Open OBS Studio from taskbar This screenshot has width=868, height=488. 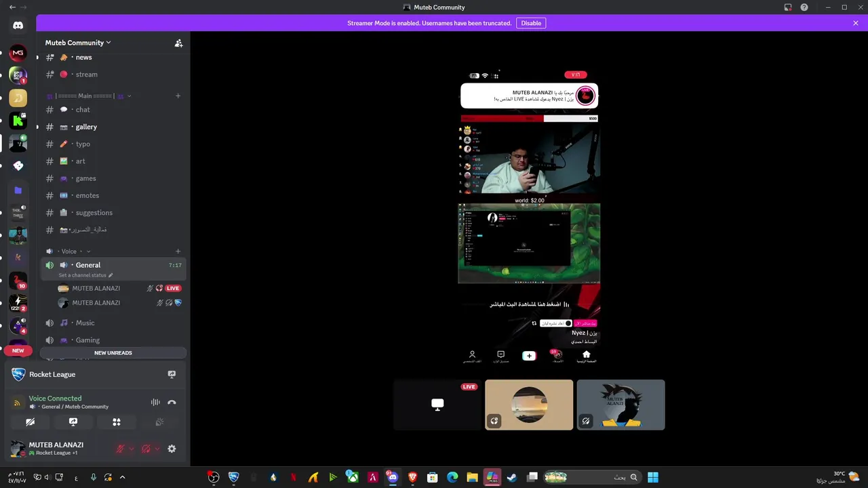(214, 477)
